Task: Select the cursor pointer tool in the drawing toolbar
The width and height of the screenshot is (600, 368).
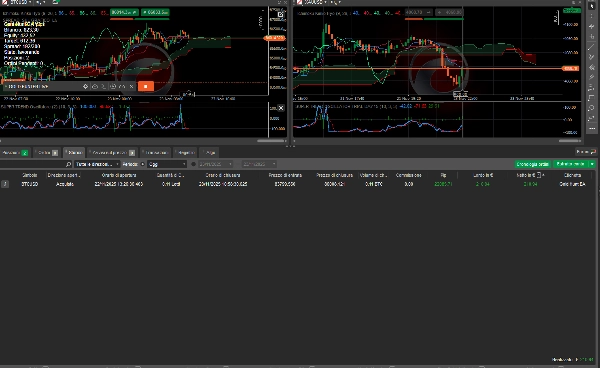Action: 592,7
